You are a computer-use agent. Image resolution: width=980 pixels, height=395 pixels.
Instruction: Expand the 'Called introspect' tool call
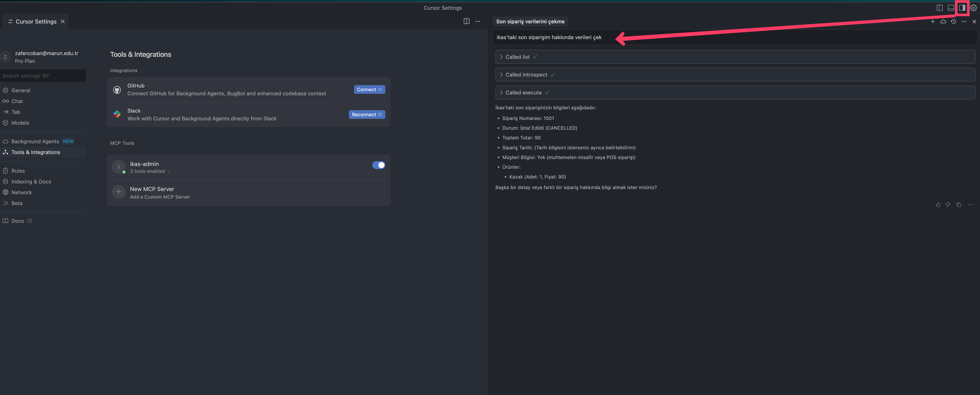coord(735,75)
